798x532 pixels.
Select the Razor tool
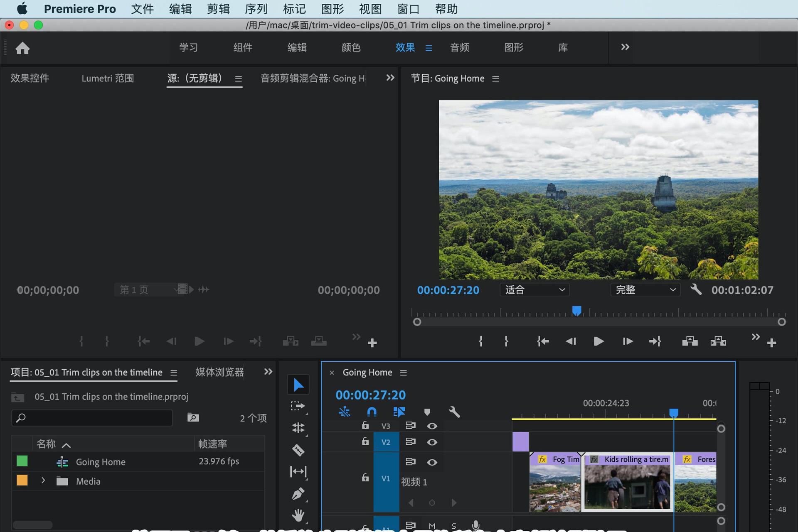click(x=298, y=450)
